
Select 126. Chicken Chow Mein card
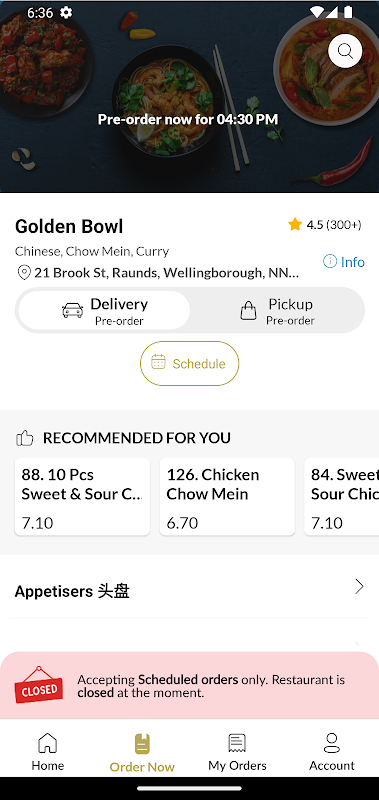[227, 496]
